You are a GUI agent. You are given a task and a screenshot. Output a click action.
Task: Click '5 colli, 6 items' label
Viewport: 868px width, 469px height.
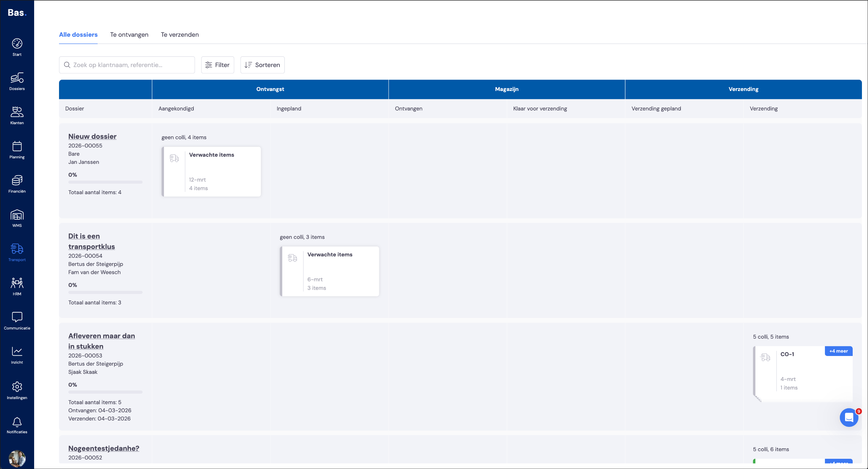point(771,449)
